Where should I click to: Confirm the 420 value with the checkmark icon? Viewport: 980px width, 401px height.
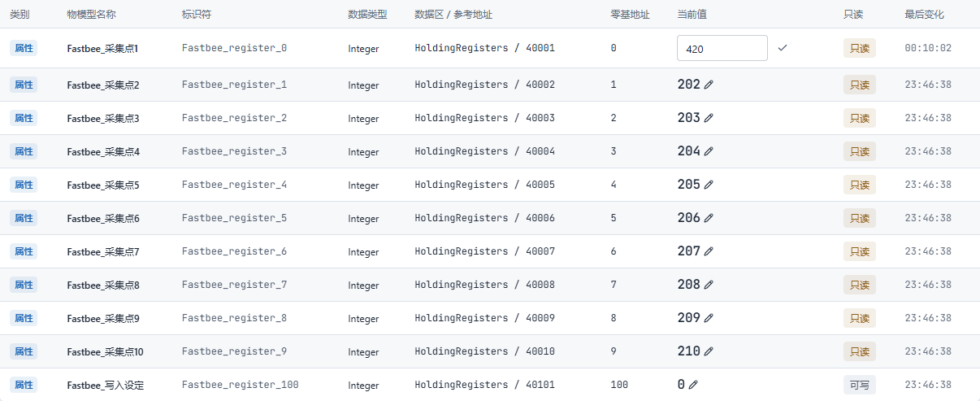point(782,48)
